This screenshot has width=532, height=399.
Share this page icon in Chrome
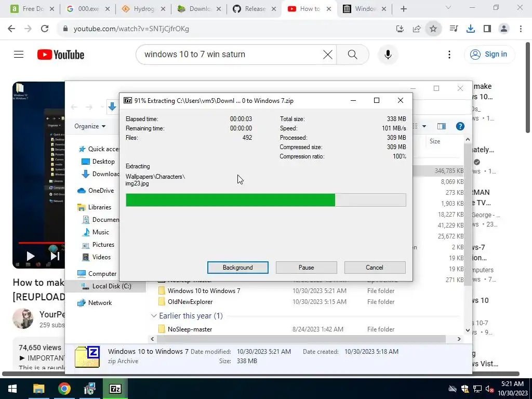coord(417,29)
